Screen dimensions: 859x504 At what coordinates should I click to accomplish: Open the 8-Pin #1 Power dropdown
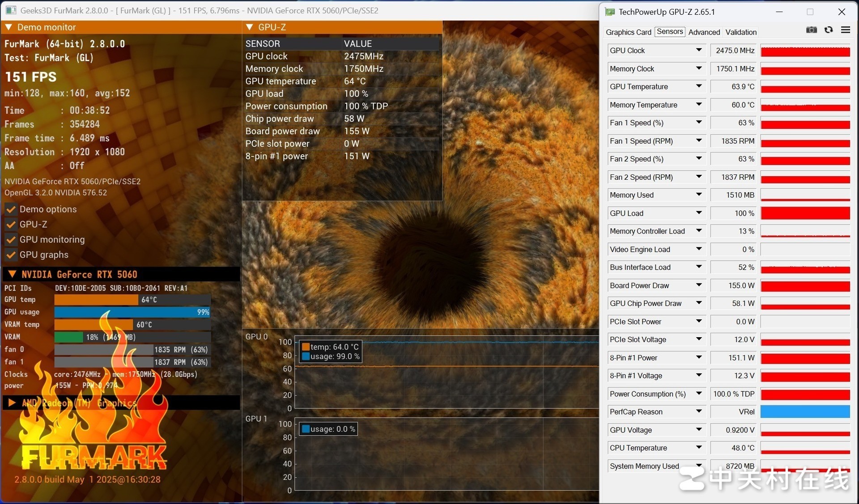coord(698,357)
